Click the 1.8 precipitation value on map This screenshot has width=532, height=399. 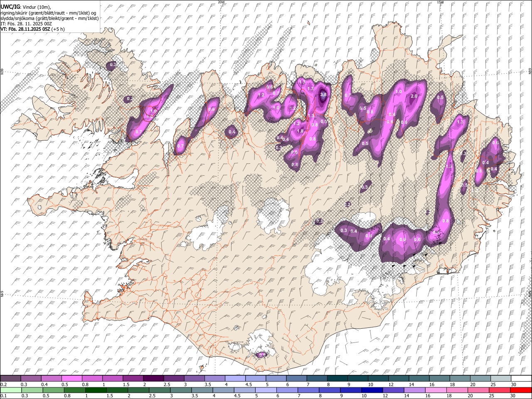tap(300, 131)
